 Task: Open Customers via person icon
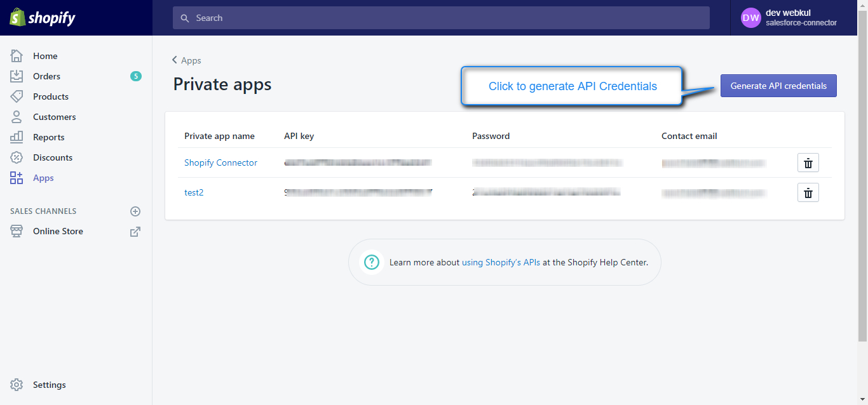coord(17,117)
